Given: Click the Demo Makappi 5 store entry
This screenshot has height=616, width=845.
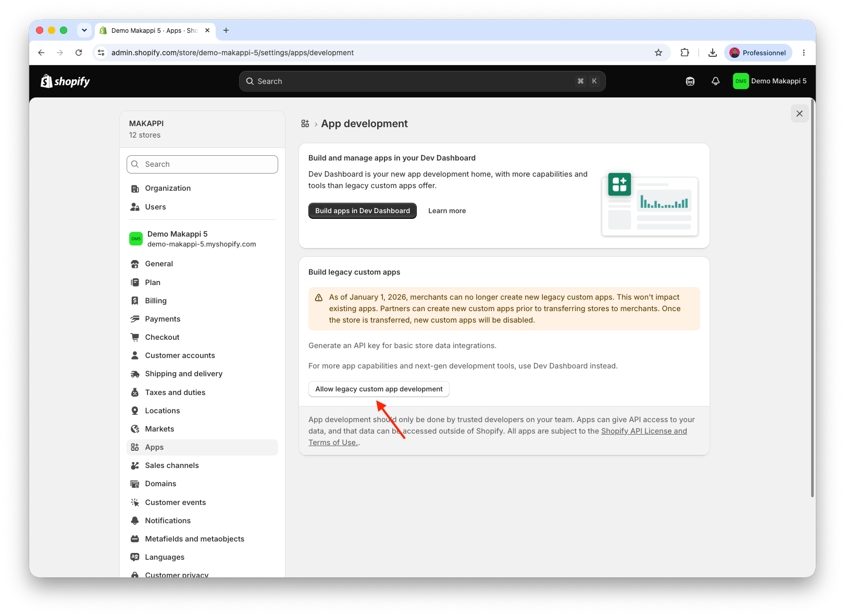Looking at the screenshot, I should click(x=202, y=239).
